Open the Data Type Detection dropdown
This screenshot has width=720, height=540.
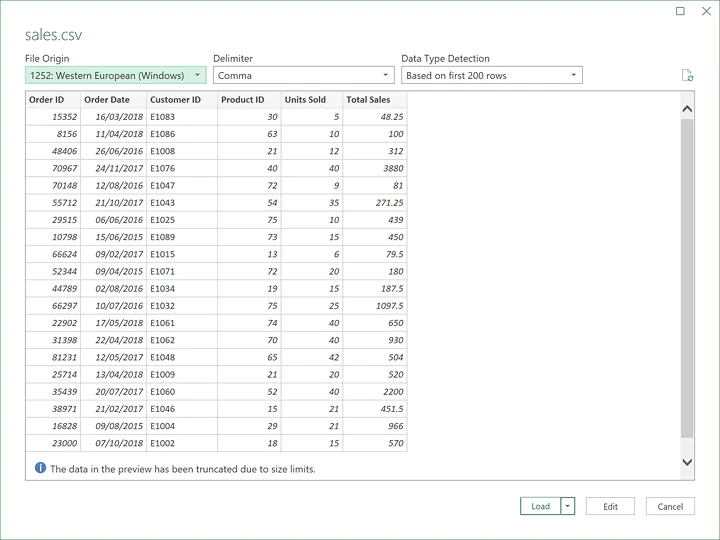point(492,75)
